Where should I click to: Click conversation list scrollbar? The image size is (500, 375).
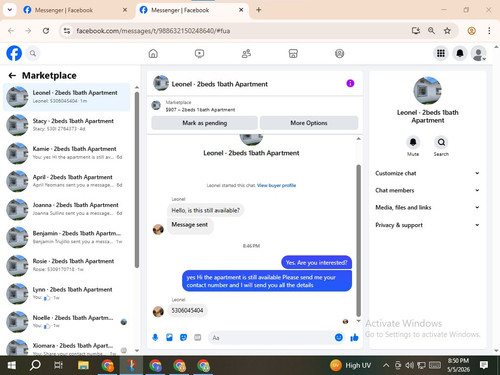[x=137, y=179]
